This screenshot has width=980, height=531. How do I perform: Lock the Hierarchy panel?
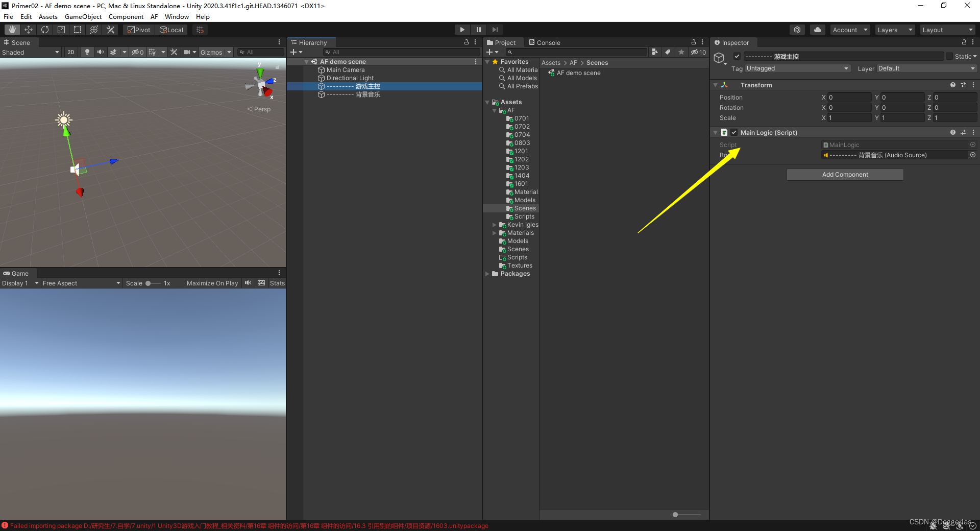coord(466,42)
